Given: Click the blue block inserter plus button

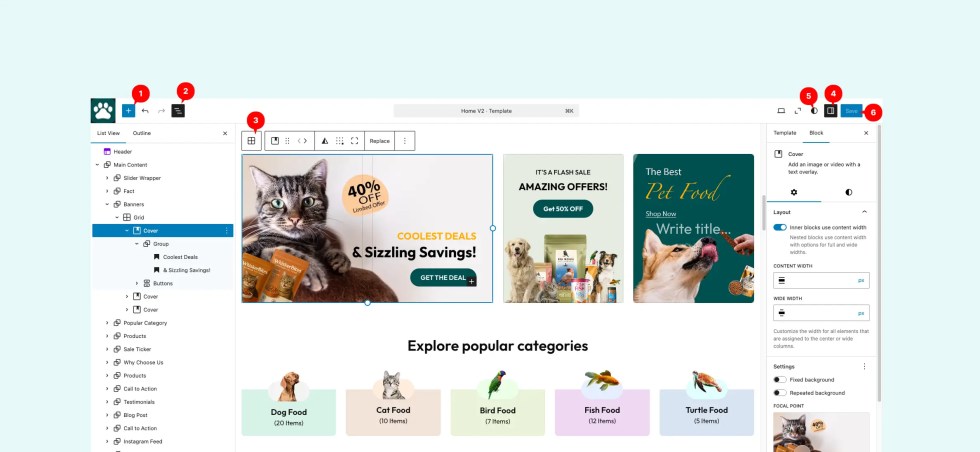Looking at the screenshot, I should (128, 111).
